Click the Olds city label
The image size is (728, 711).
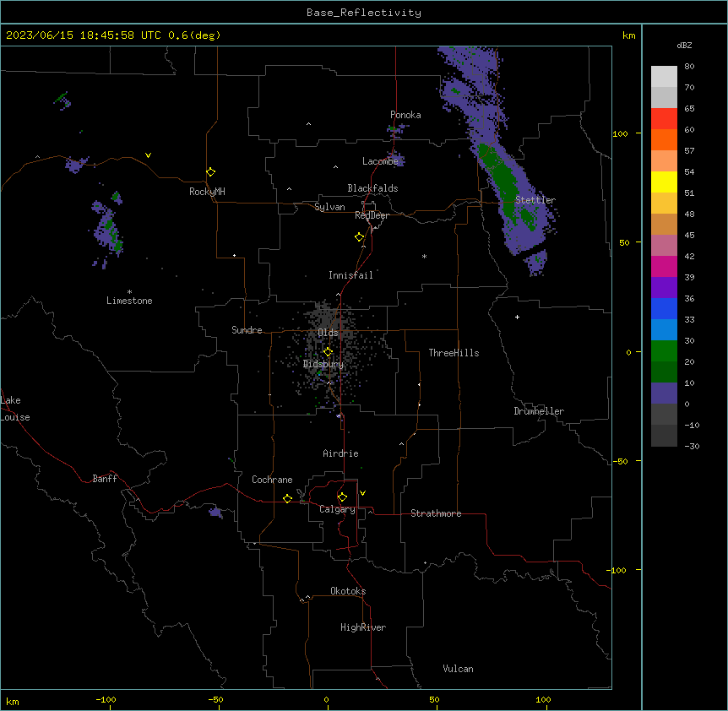pyautogui.click(x=328, y=333)
